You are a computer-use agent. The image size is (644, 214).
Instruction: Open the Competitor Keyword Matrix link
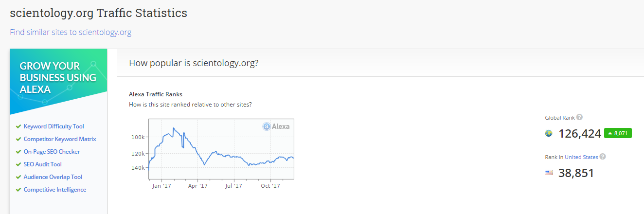[x=60, y=139]
